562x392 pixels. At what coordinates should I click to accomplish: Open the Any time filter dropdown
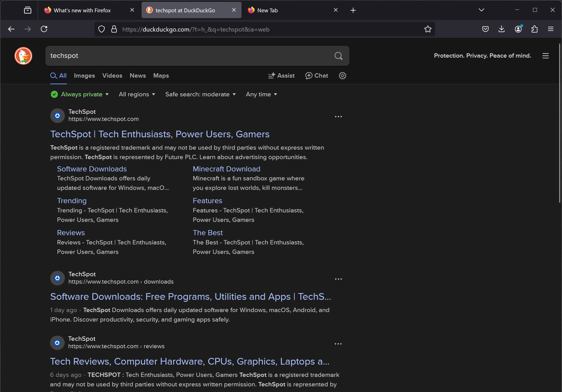262,94
